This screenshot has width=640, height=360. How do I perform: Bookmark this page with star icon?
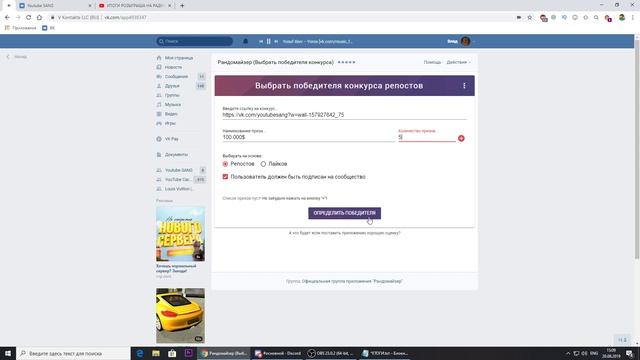(x=530, y=18)
